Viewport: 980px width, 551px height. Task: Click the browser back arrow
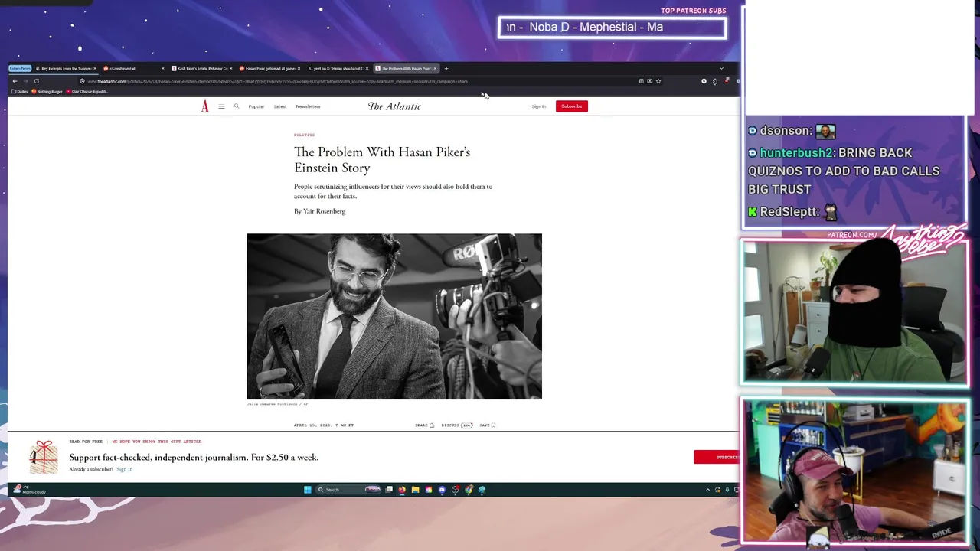(15, 81)
